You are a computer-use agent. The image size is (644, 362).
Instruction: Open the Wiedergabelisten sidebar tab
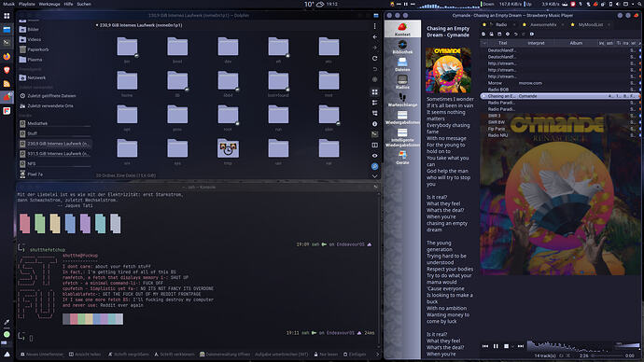pyautogui.click(x=402, y=117)
